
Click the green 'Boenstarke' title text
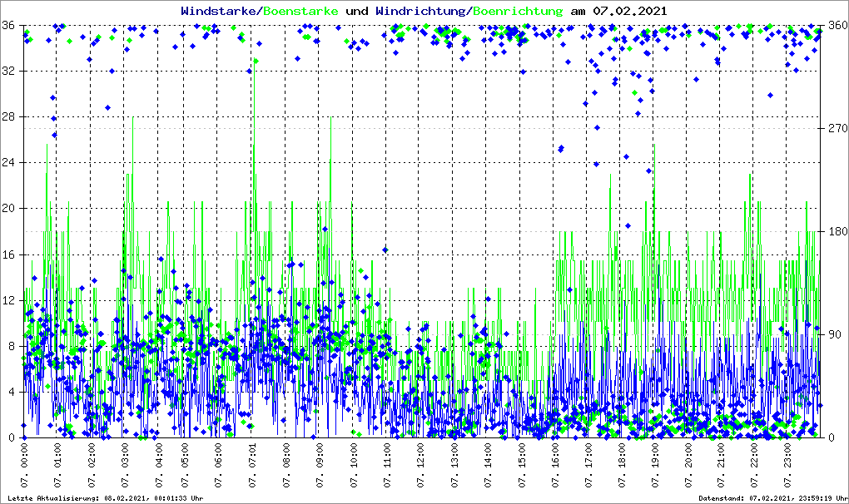(x=300, y=11)
